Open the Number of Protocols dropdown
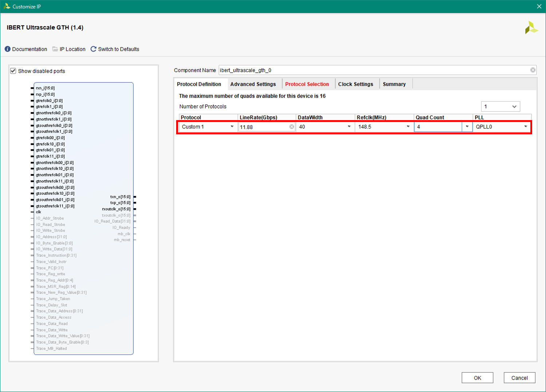This screenshot has width=546, height=392. [500, 107]
